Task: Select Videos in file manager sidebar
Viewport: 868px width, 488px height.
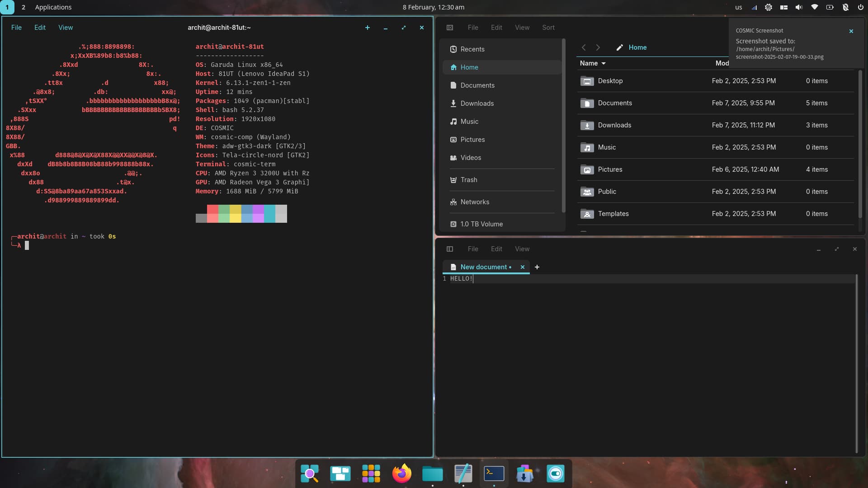Action: pyautogui.click(x=502, y=158)
